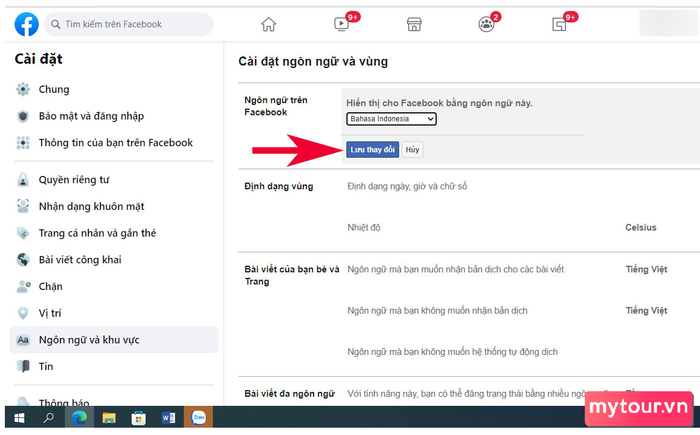
Task: Open Windows taskbar search
Action: 49,418
